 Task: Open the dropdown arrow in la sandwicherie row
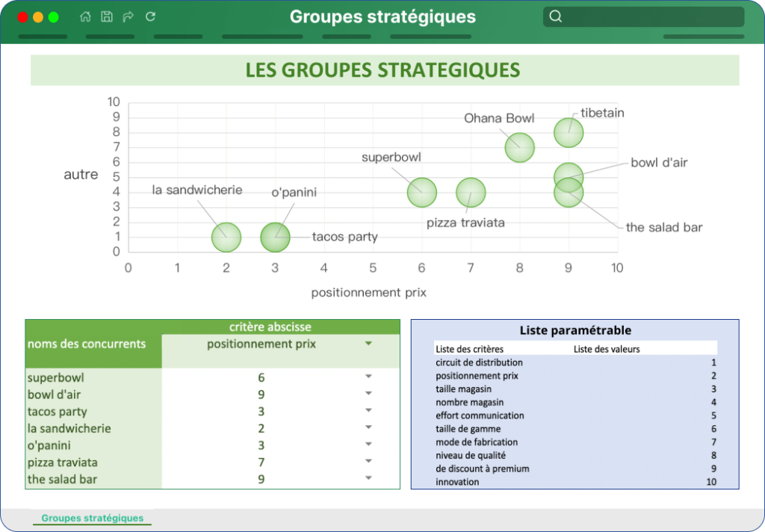coord(368,427)
